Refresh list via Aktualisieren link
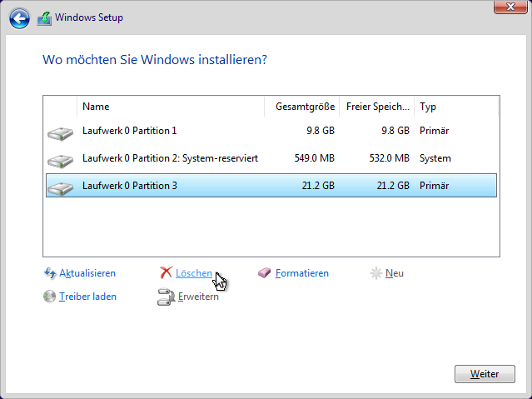The width and height of the screenshot is (532, 399). pyautogui.click(x=87, y=273)
